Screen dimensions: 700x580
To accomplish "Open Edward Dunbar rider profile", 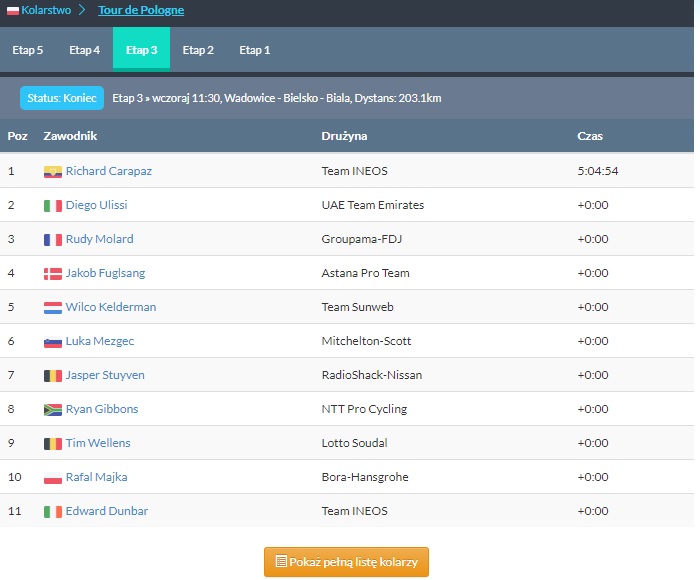I will coord(107,511).
